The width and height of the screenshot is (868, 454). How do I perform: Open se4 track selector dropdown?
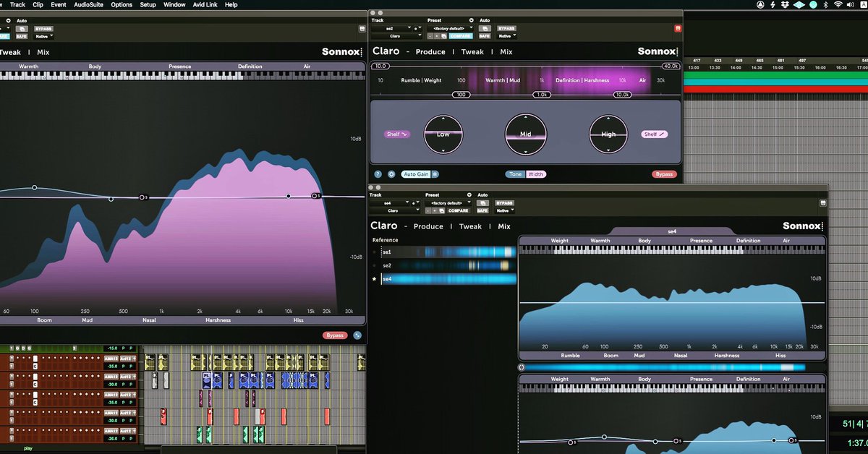(391, 203)
